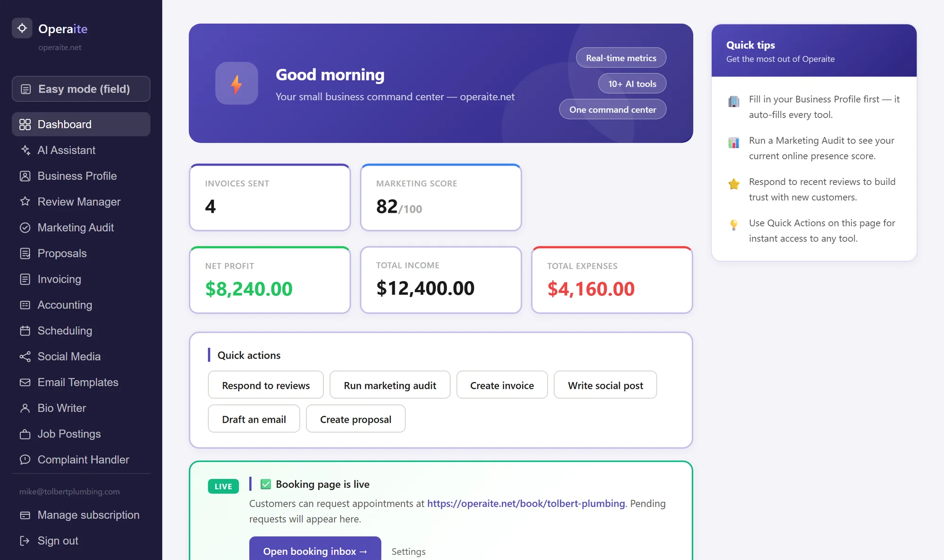Click the Total Expenses $4,160.00 value
Viewport: 944px width, 560px height.
tap(591, 289)
